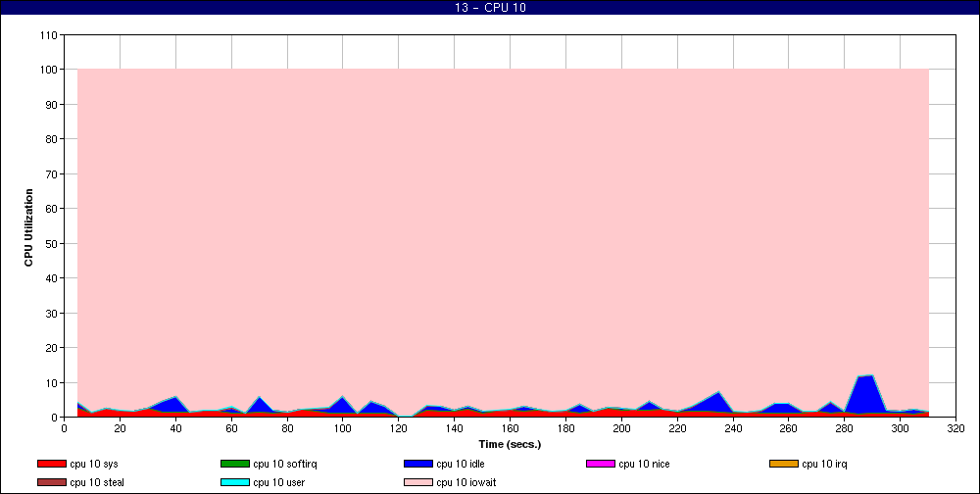
Task: Click the x-axis label 240
Action: 733,428
